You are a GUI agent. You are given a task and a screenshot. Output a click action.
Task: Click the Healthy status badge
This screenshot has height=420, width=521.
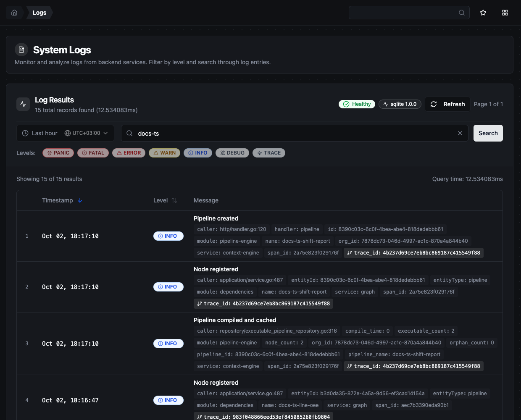[x=357, y=104]
